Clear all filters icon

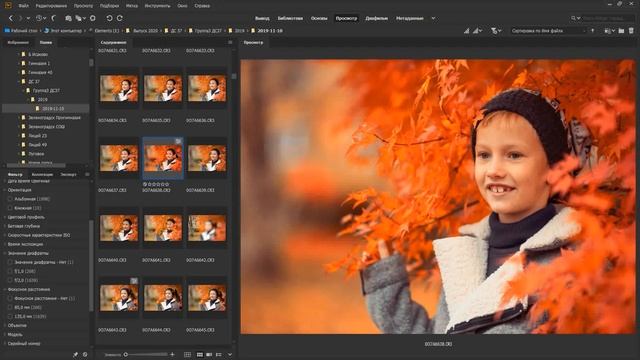85,354
